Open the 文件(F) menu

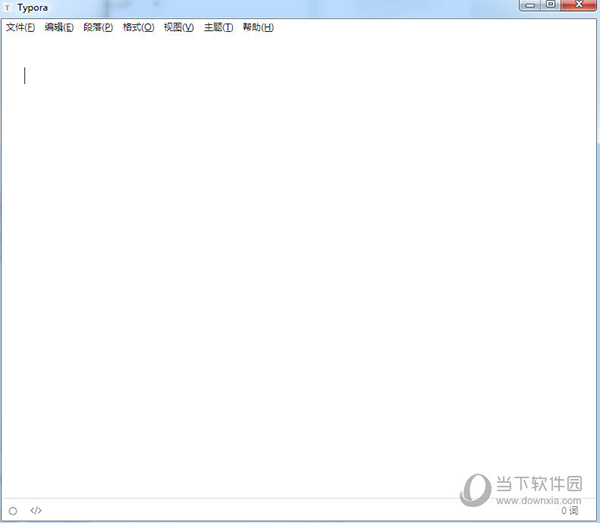coord(20,27)
